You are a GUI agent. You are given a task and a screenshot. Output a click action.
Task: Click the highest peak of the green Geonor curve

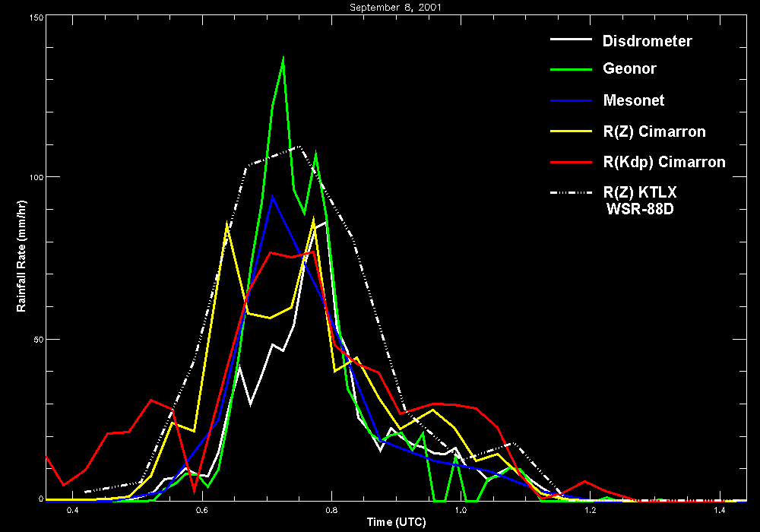tap(283, 59)
